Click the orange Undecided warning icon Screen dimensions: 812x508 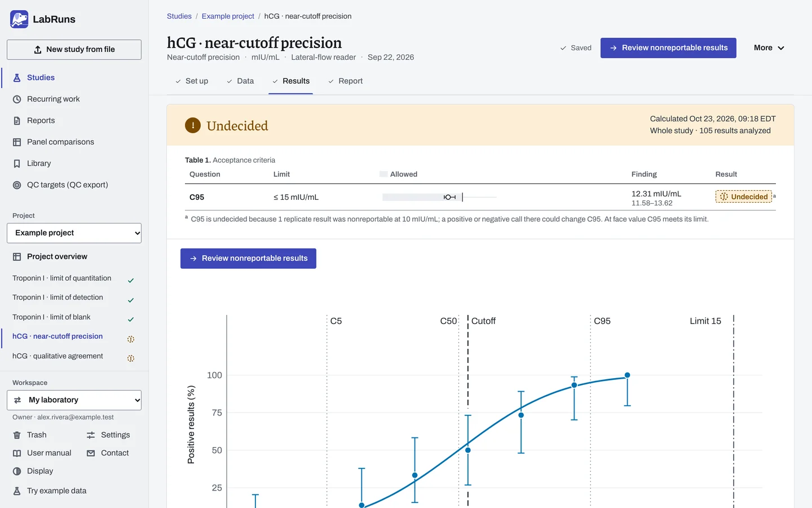(x=193, y=125)
